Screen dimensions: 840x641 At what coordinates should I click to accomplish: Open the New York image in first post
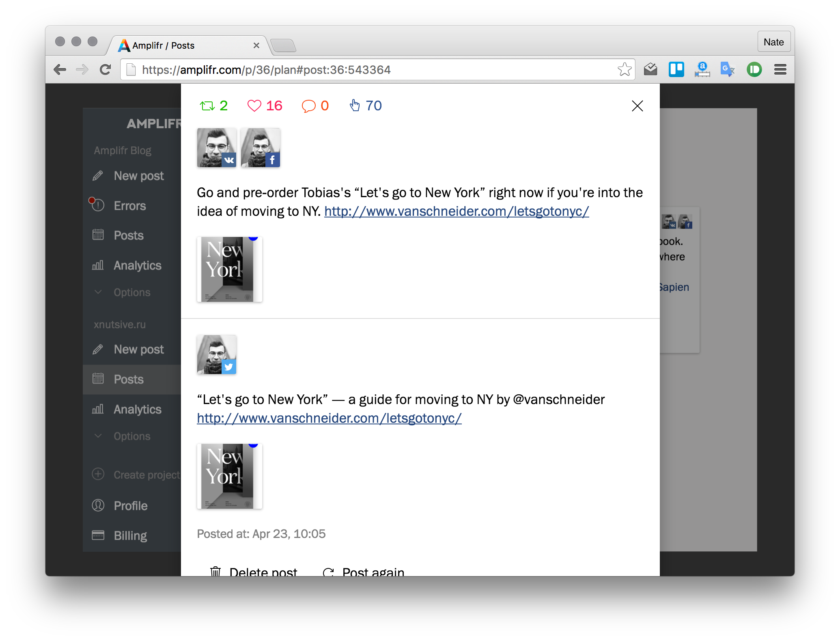[x=230, y=269]
